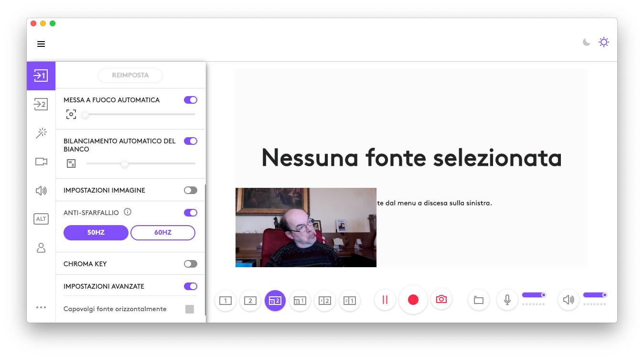This screenshot has height=358, width=644.
Task: Click the white balance WB icon
Action: pyautogui.click(x=71, y=163)
